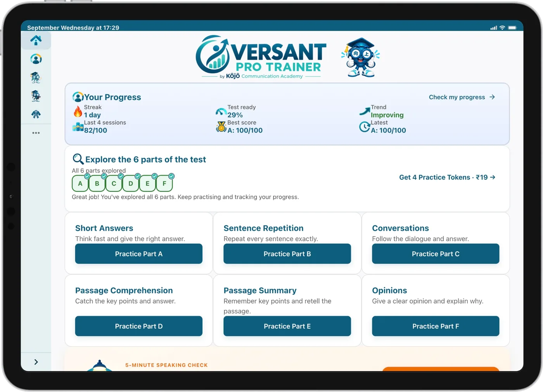This screenshot has height=392, width=543.
Task: Select the explored part E badge
Action: [x=147, y=183]
